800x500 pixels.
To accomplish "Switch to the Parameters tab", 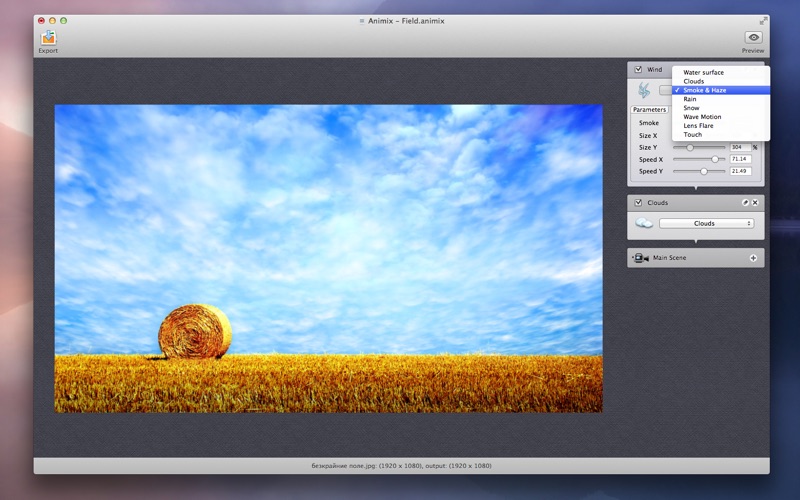I will tap(649, 110).
